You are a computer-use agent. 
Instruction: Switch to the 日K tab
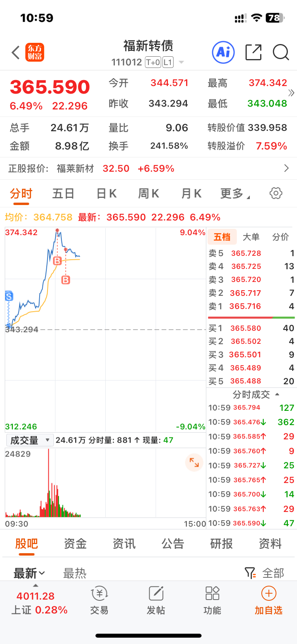107,194
